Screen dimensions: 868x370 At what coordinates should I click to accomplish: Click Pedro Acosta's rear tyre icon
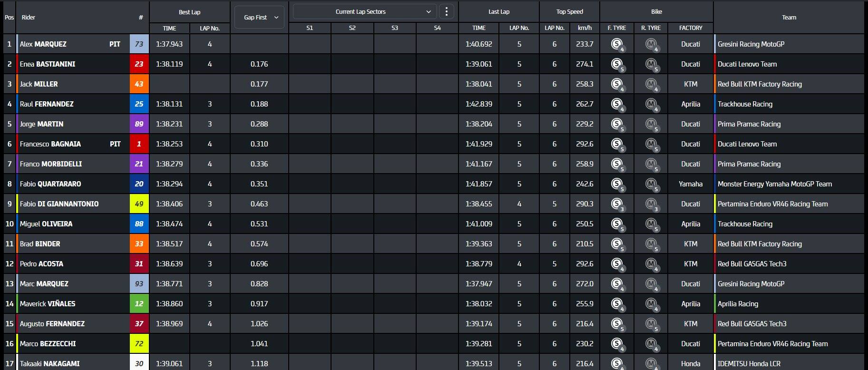651,264
